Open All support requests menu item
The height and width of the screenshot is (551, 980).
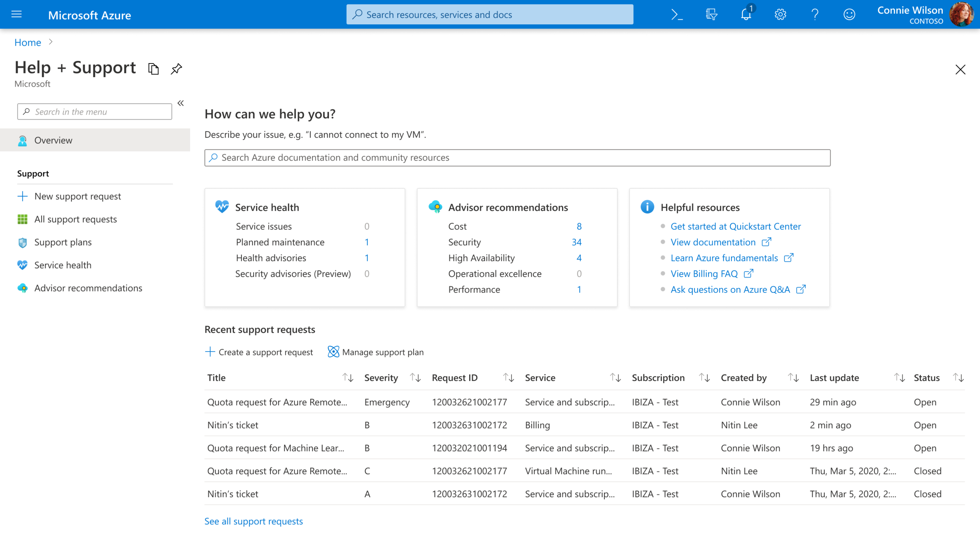pos(75,219)
